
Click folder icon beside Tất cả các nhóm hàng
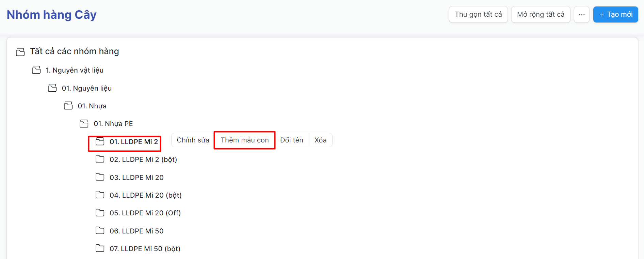coord(20,52)
